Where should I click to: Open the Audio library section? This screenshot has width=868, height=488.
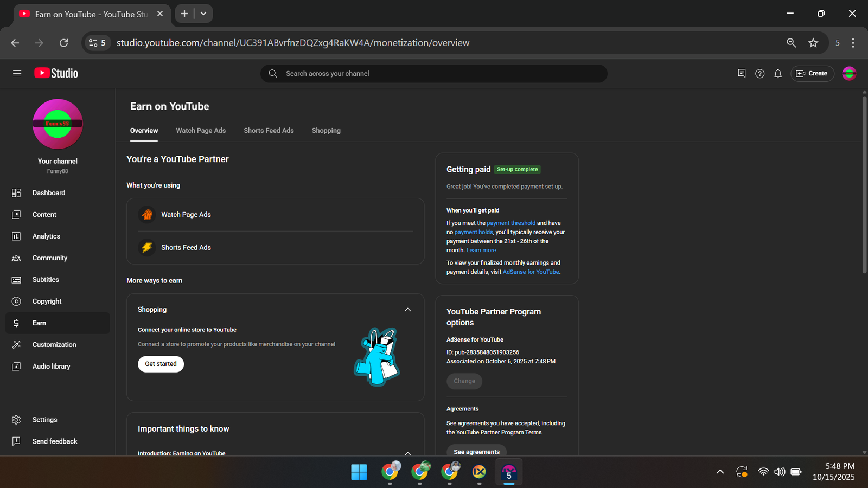pyautogui.click(x=51, y=367)
